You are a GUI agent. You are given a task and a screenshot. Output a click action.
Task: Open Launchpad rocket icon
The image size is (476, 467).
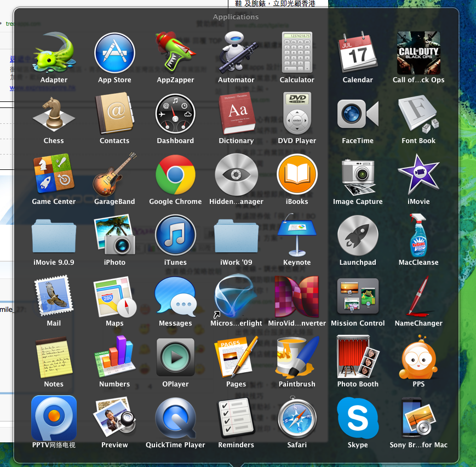358,235
